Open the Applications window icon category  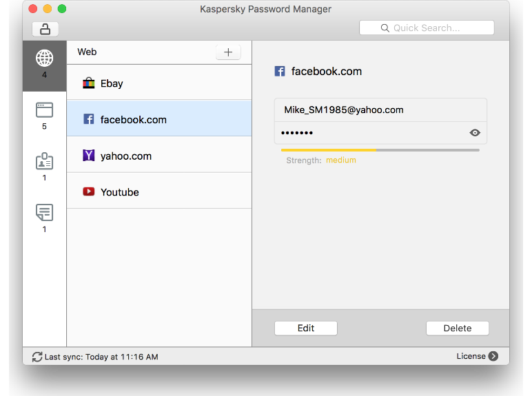(x=45, y=110)
